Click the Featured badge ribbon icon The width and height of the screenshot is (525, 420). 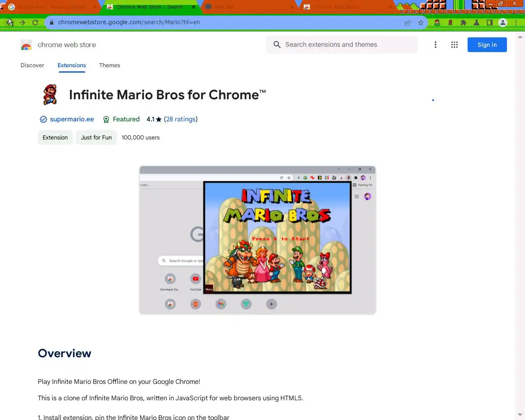point(106,119)
